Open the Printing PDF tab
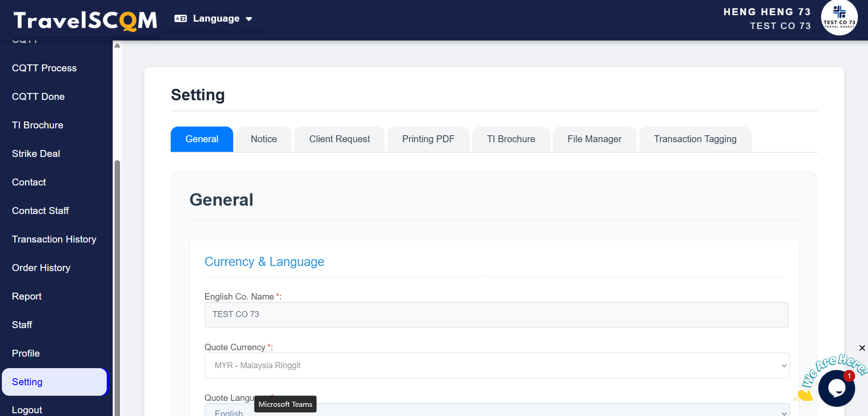Screen dimensions: 868x416 428,139
